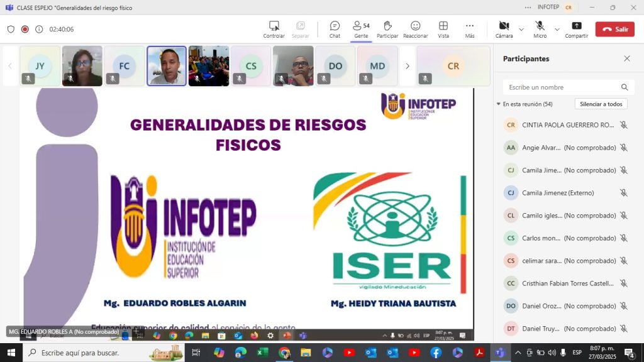Open the meeting info icon
Screen dimensions: 644x362
click(x=39, y=29)
